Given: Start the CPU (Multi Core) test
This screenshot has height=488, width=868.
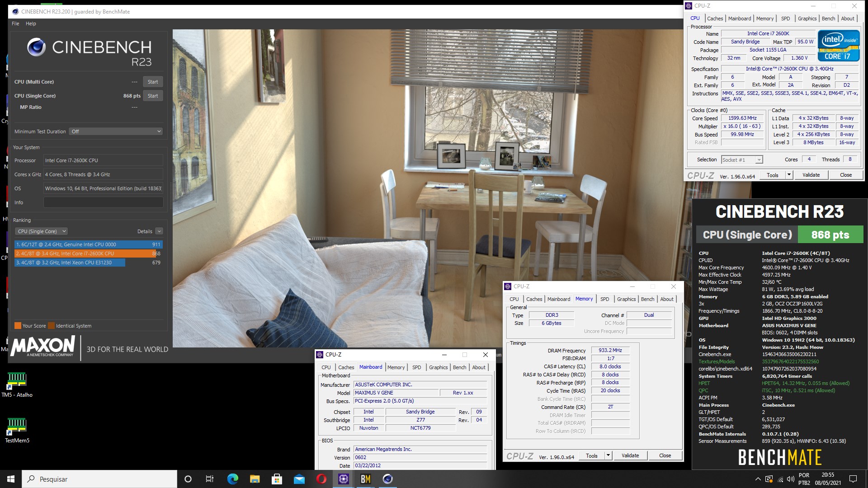Looking at the screenshot, I should 153,82.
